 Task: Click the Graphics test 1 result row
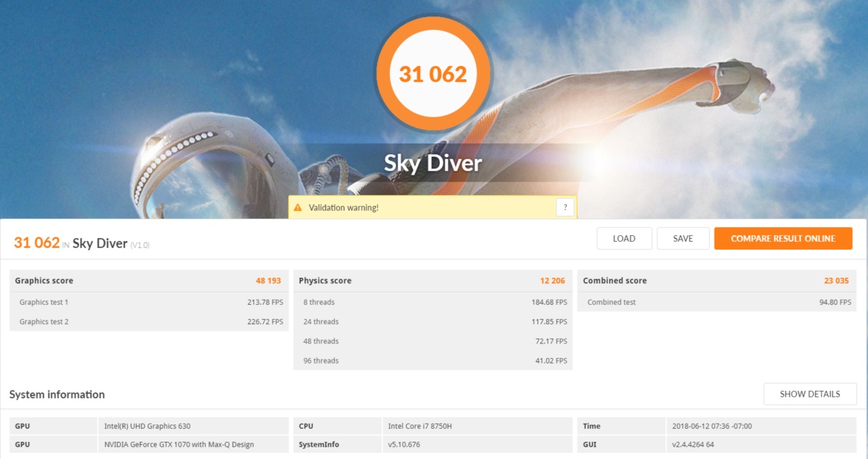pyautogui.click(x=149, y=302)
